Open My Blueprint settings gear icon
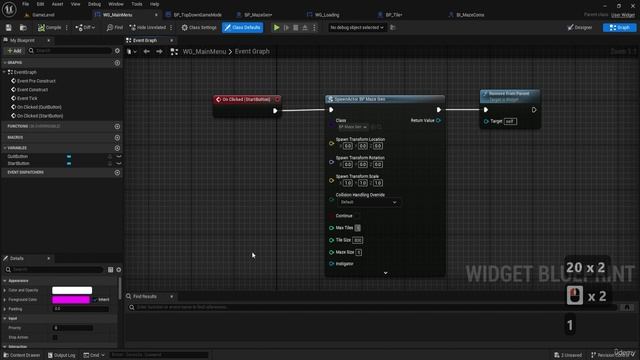Viewport: 640px width, 360px height. click(117, 51)
